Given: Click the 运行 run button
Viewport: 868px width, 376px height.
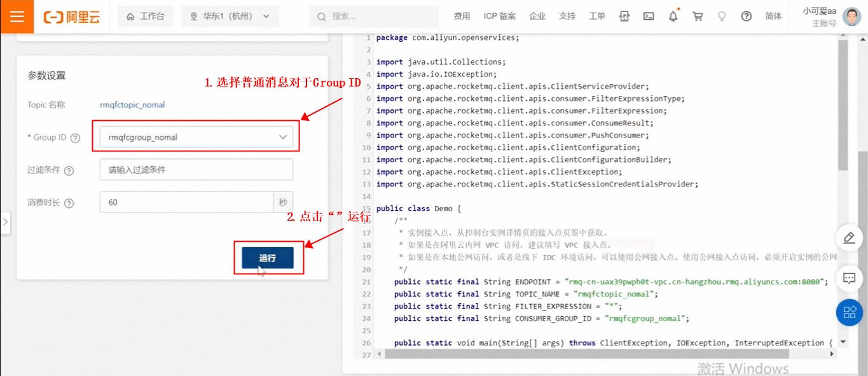Looking at the screenshot, I should pyautogui.click(x=268, y=258).
